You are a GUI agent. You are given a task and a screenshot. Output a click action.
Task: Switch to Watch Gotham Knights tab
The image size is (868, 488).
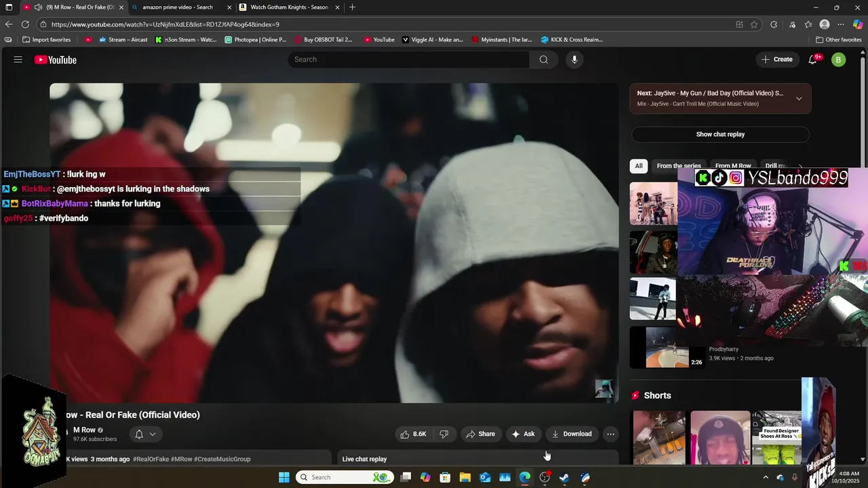tap(289, 7)
